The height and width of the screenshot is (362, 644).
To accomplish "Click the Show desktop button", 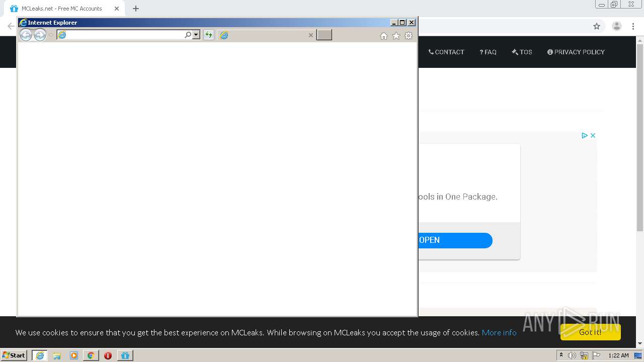I will coord(638,355).
